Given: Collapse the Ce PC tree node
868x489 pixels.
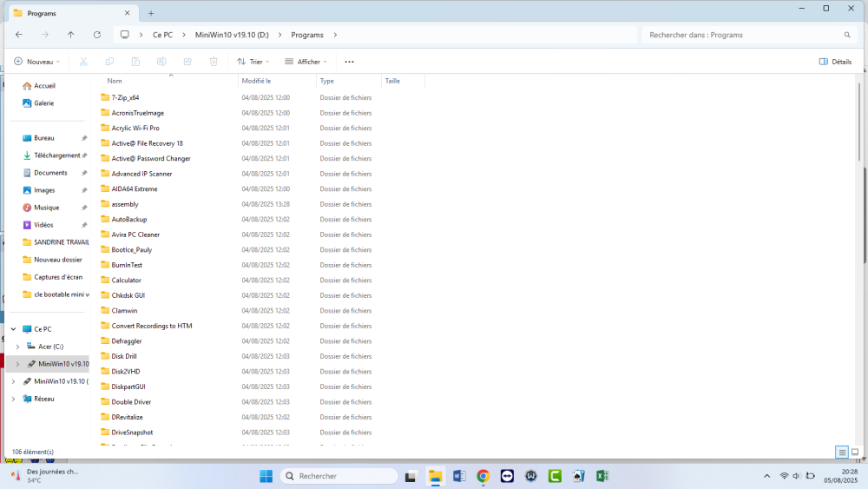Looking at the screenshot, I should coord(13,329).
